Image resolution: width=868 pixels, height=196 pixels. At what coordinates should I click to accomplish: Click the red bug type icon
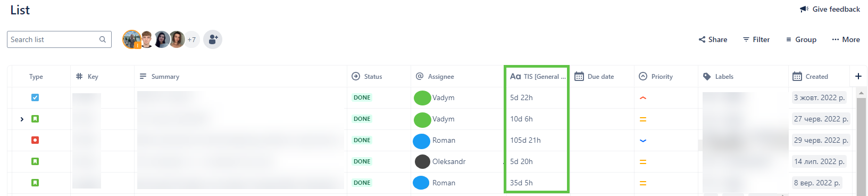click(35, 140)
